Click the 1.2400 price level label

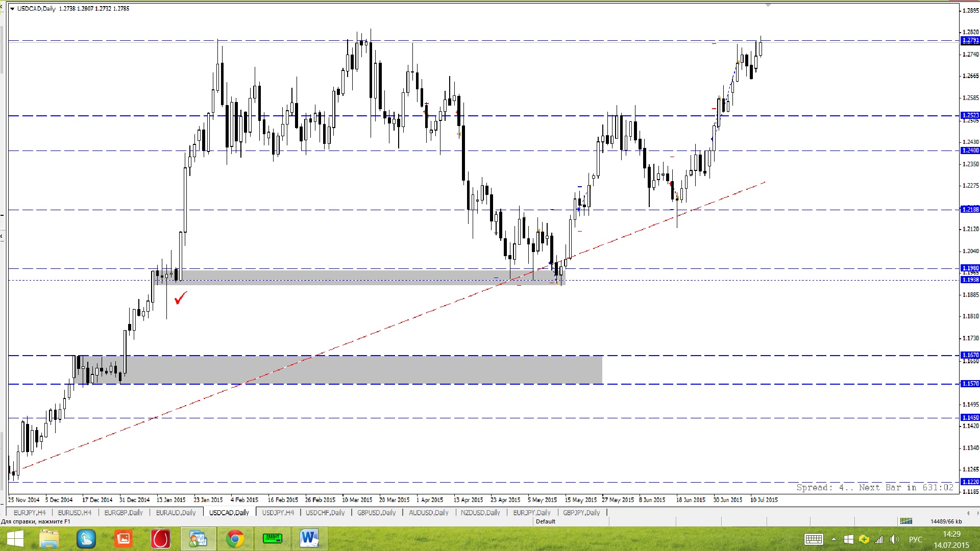(970, 151)
